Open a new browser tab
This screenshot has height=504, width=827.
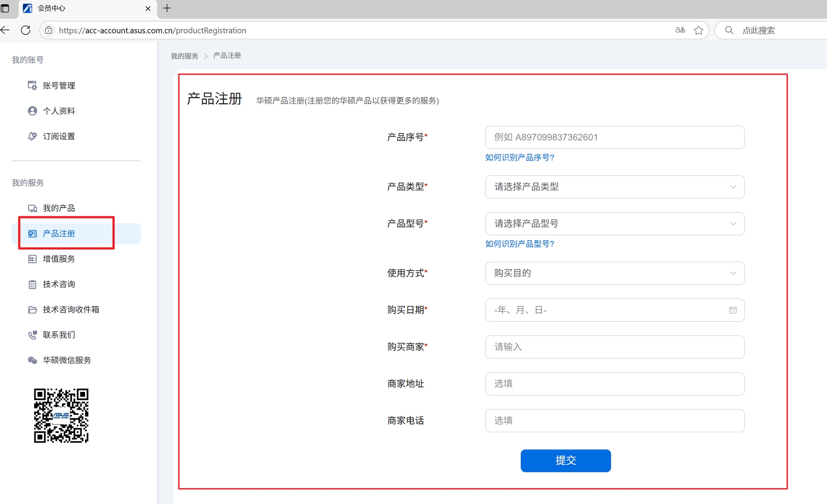click(167, 8)
